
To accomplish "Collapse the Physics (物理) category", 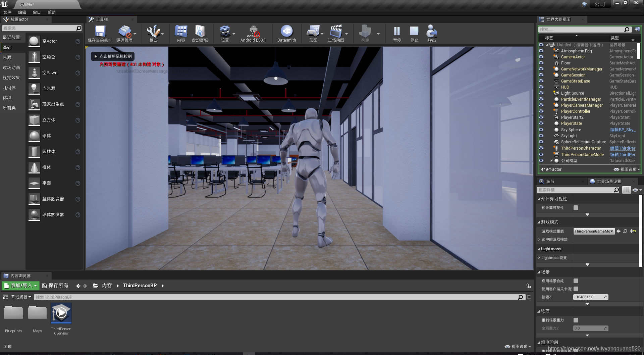I will click(x=539, y=311).
